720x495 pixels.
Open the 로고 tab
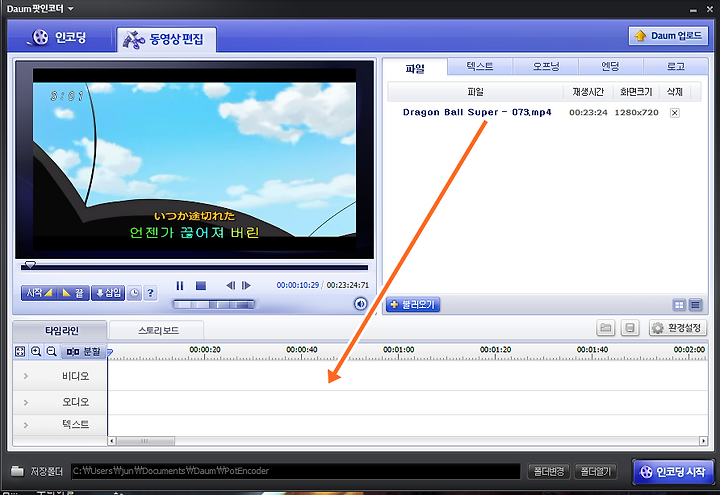click(x=675, y=67)
